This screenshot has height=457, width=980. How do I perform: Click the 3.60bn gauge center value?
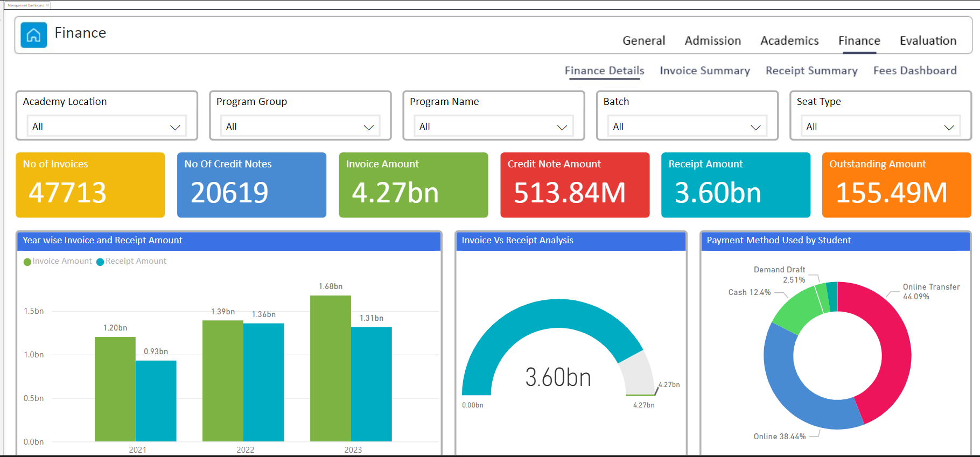click(558, 377)
